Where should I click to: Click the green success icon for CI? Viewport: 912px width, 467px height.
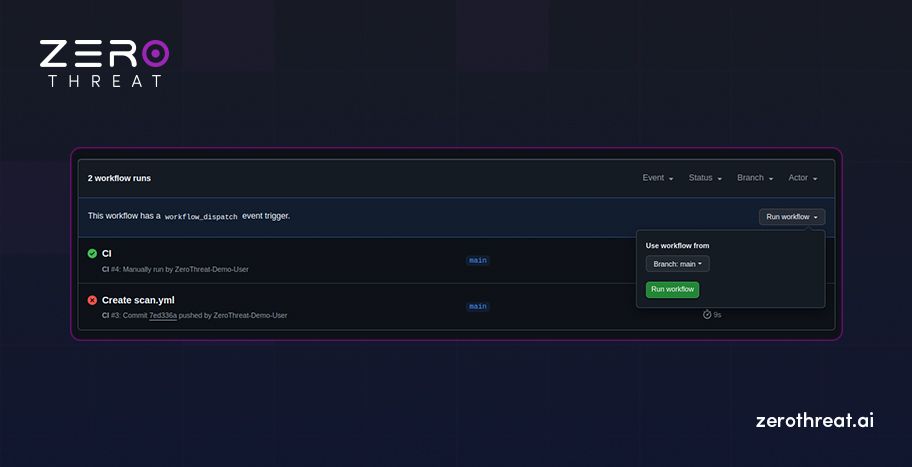click(x=92, y=254)
